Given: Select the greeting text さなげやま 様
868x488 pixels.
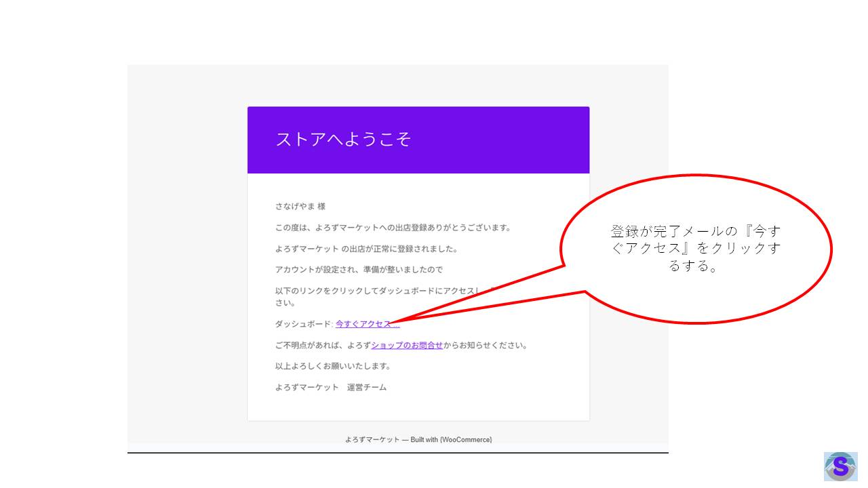Looking at the screenshot, I should 300,206.
